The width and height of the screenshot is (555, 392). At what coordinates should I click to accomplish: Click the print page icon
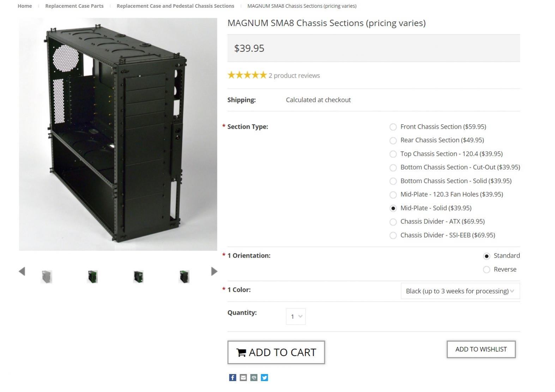pyautogui.click(x=254, y=378)
